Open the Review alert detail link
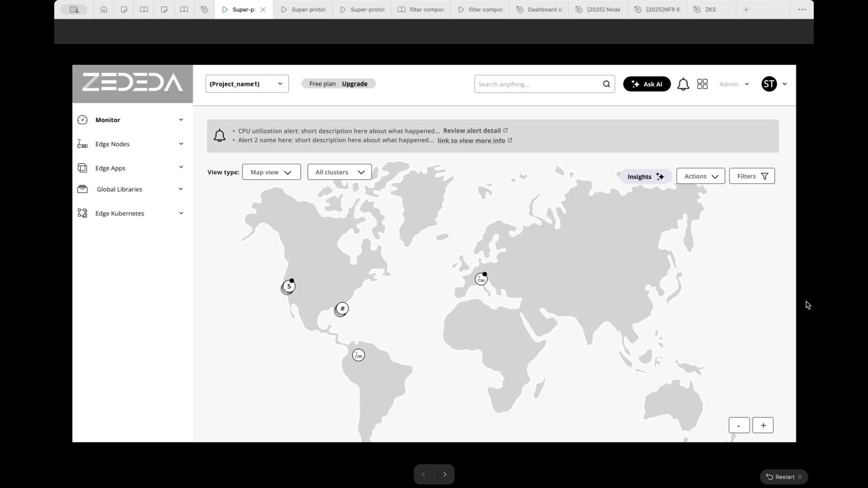Screen dimensions: 868x488 [472, 131]
